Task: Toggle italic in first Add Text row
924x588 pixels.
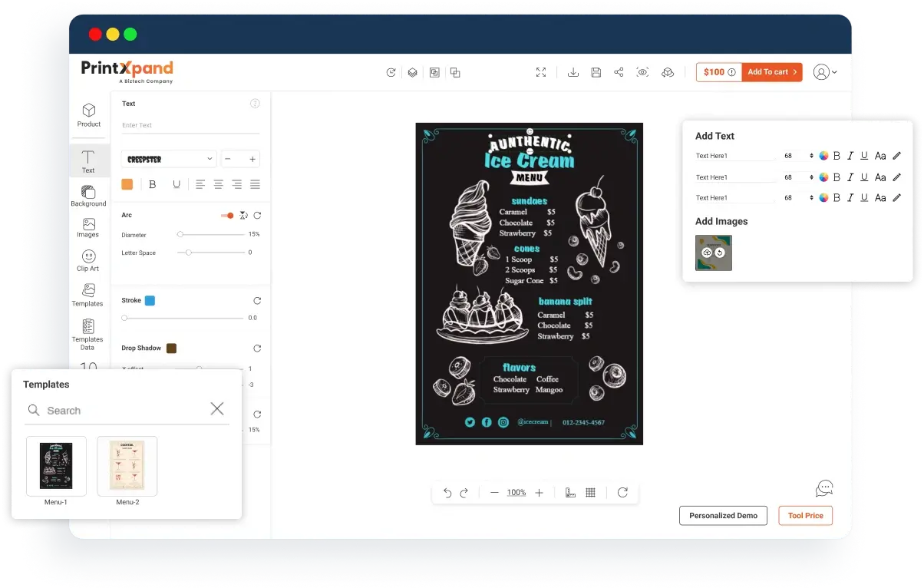Action: tap(850, 156)
